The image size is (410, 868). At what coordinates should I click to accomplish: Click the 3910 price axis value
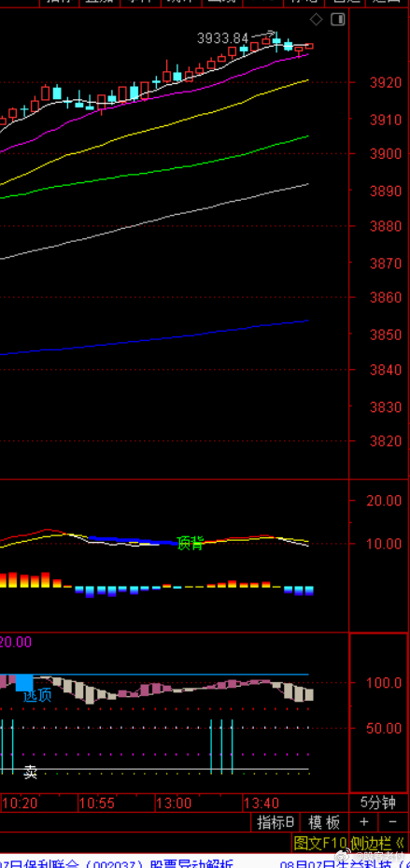click(385, 119)
